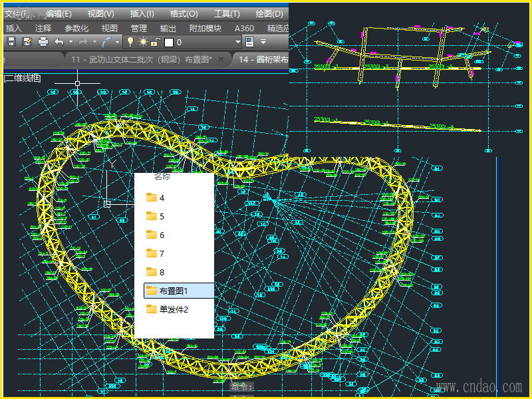
Task: Close the 11 - 武功山文体二批次 drawing tab
Action: point(221,60)
